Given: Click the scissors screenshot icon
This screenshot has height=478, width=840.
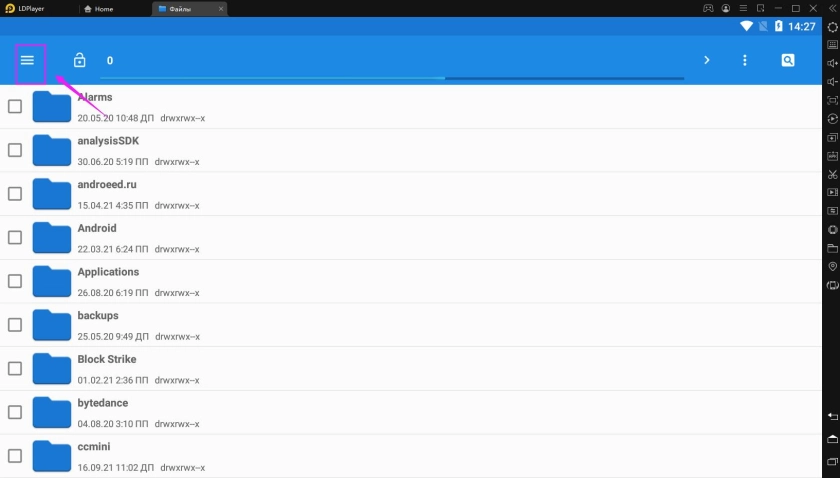Looking at the screenshot, I should click(x=832, y=175).
